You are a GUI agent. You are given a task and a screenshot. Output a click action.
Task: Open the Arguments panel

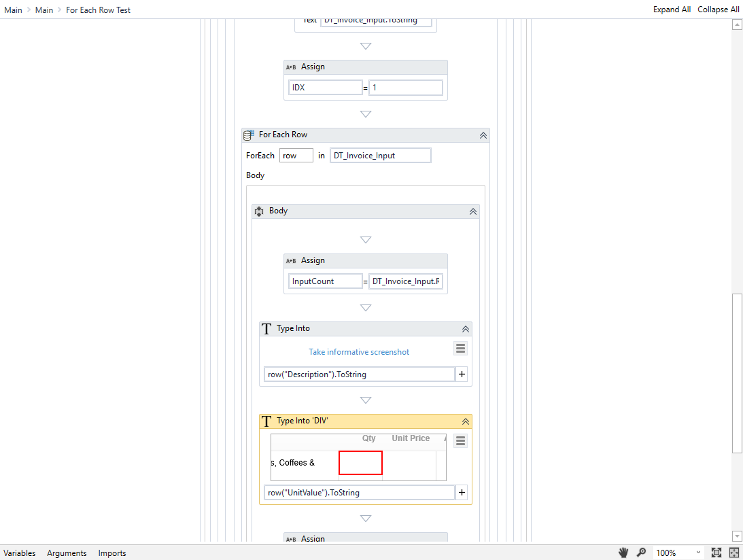pyautogui.click(x=66, y=553)
